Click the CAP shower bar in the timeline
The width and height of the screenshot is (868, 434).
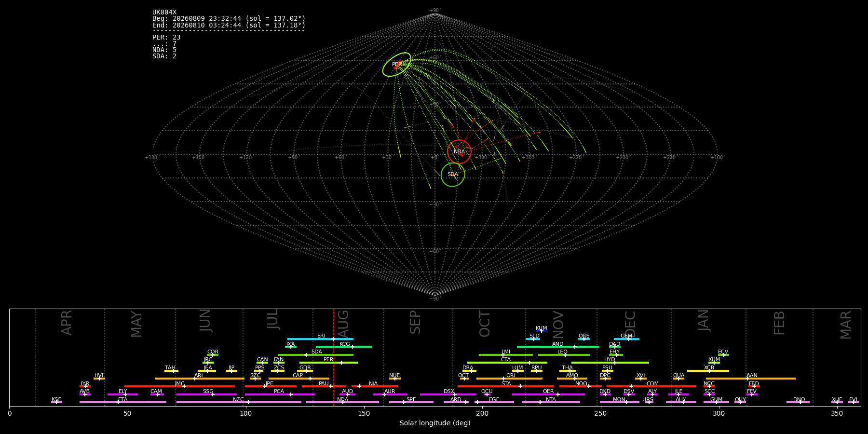(299, 379)
